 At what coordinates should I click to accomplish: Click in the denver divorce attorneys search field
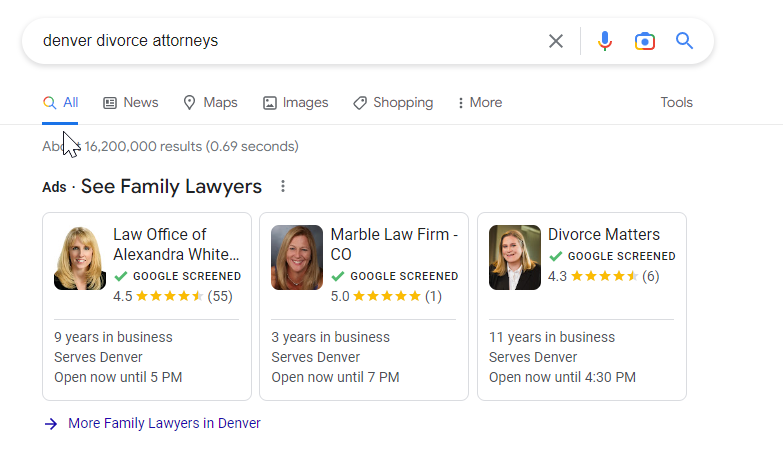pyautogui.click(x=290, y=40)
